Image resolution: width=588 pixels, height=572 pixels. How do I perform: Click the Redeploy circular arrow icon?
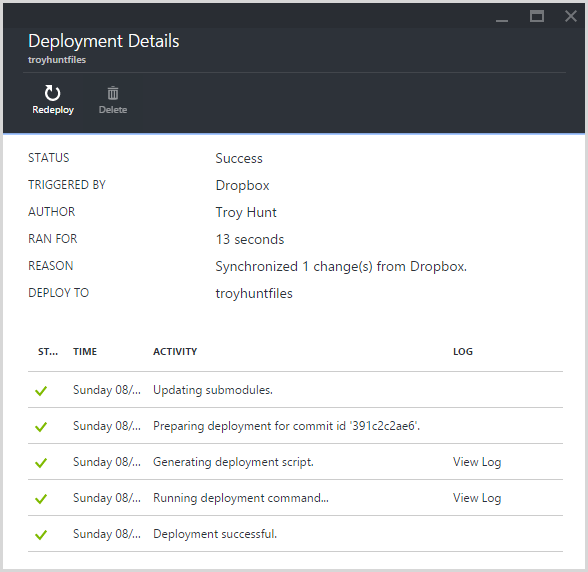click(x=52, y=93)
